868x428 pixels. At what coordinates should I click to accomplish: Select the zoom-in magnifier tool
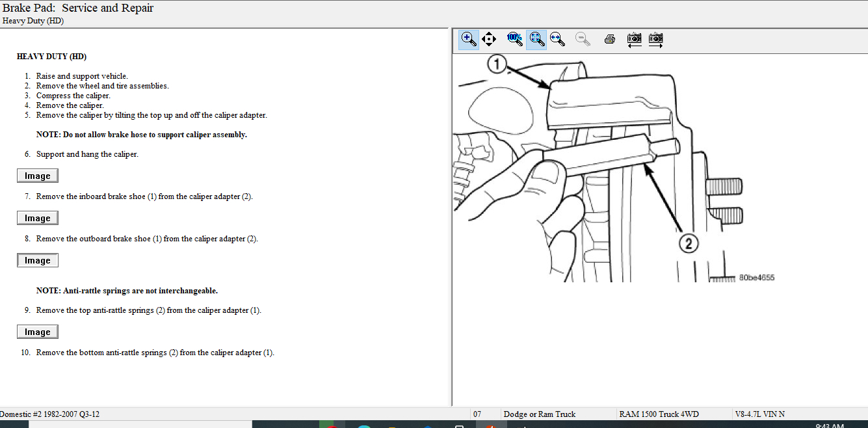tap(469, 39)
